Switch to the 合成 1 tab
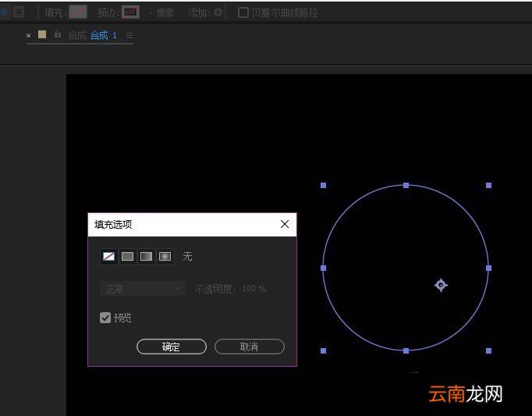Screen dimensions: 532x416 (x=104, y=35)
